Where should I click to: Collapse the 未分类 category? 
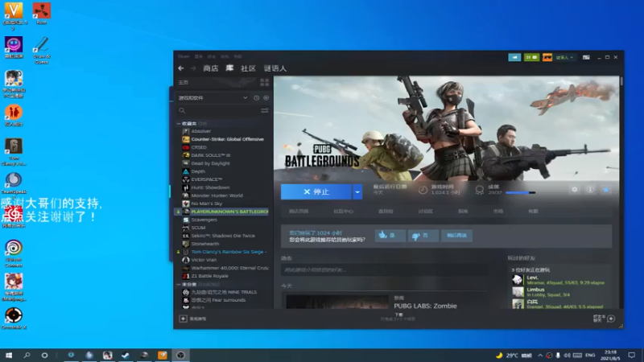coord(179,284)
